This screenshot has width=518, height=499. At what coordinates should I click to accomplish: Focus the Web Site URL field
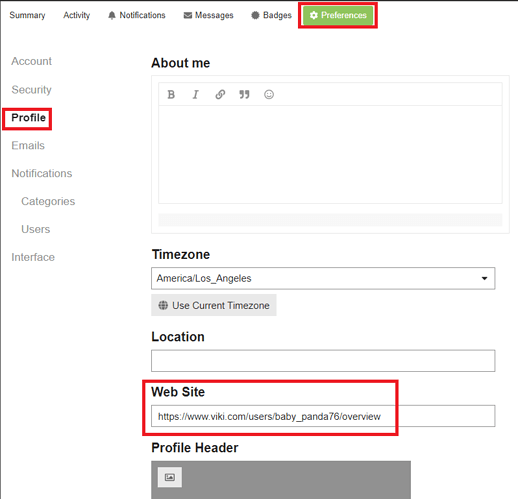click(323, 416)
